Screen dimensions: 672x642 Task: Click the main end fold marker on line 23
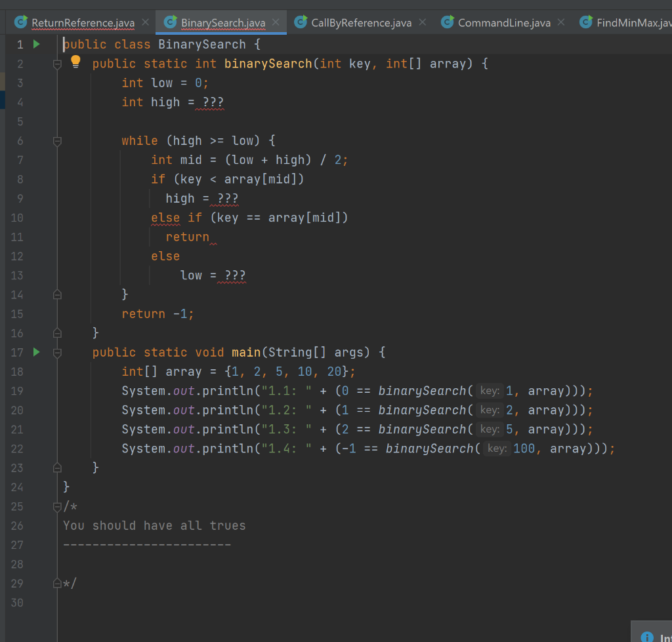click(57, 468)
